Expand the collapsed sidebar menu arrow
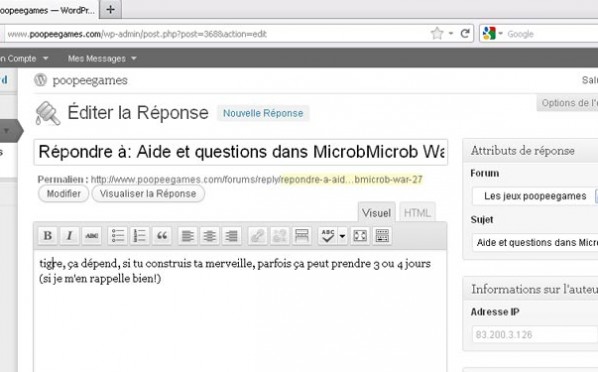 (x=6, y=131)
